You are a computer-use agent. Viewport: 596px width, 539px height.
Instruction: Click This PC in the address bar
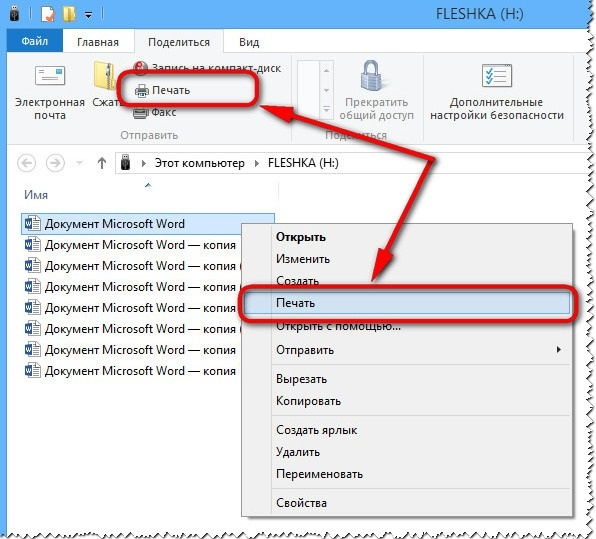point(200,163)
